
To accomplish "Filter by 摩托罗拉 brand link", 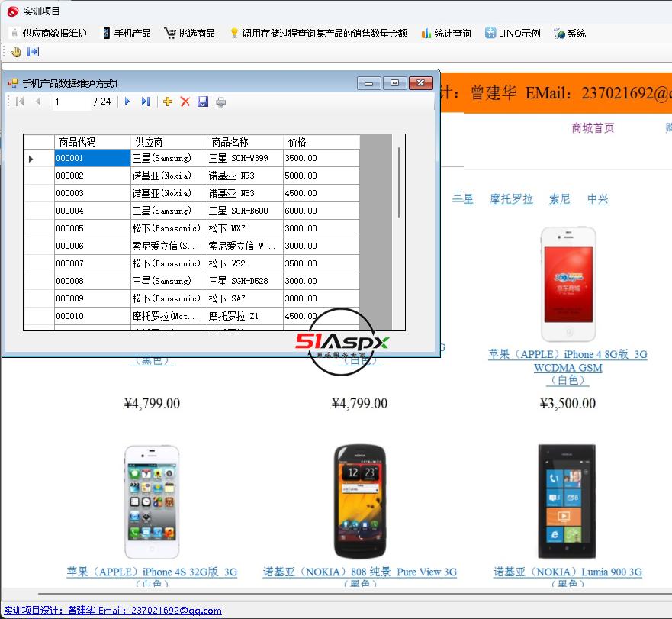I will click(x=511, y=199).
